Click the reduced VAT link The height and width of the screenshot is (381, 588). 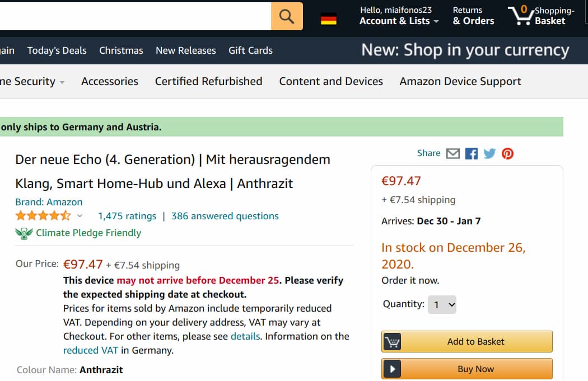click(91, 350)
